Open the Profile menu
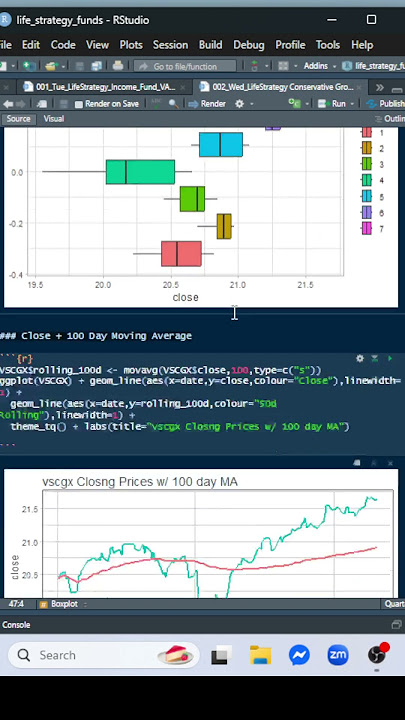405x720 pixels. click(290, 45)
